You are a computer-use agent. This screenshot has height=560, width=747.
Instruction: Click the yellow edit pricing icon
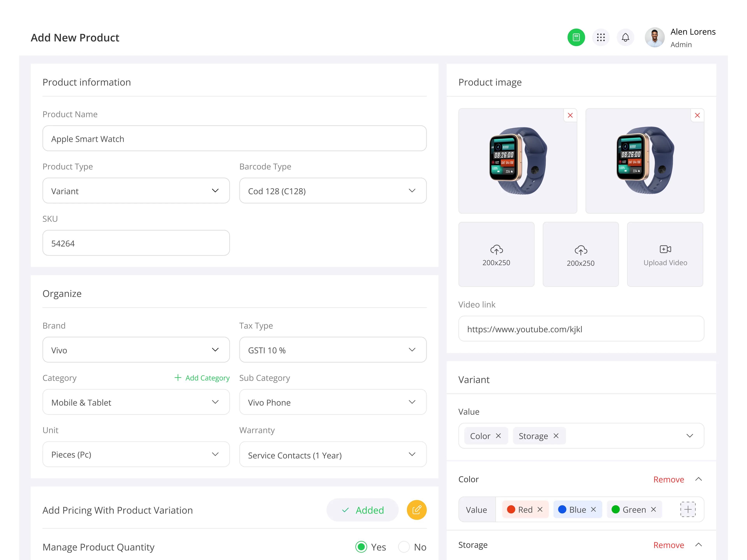(416, 510)
